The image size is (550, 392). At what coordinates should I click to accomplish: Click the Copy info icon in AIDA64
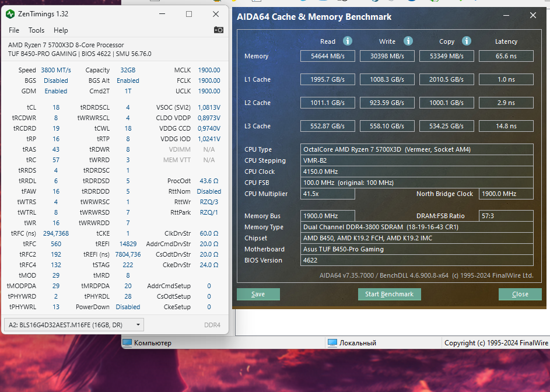click(x=466, y=41)
